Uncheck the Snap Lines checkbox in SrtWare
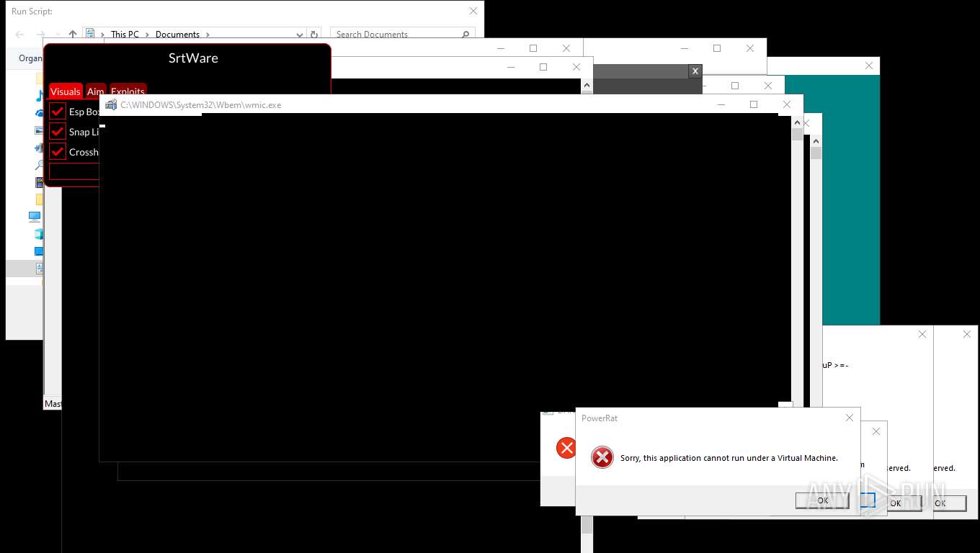This screenshot has width=980, height=553. pyautogui.click(x=58, y=132)
